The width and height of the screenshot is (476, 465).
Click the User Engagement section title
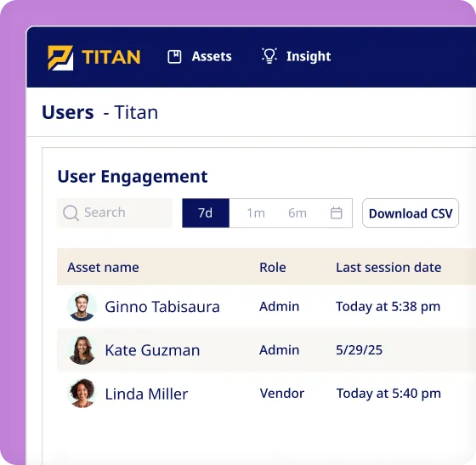pos(133,177)
